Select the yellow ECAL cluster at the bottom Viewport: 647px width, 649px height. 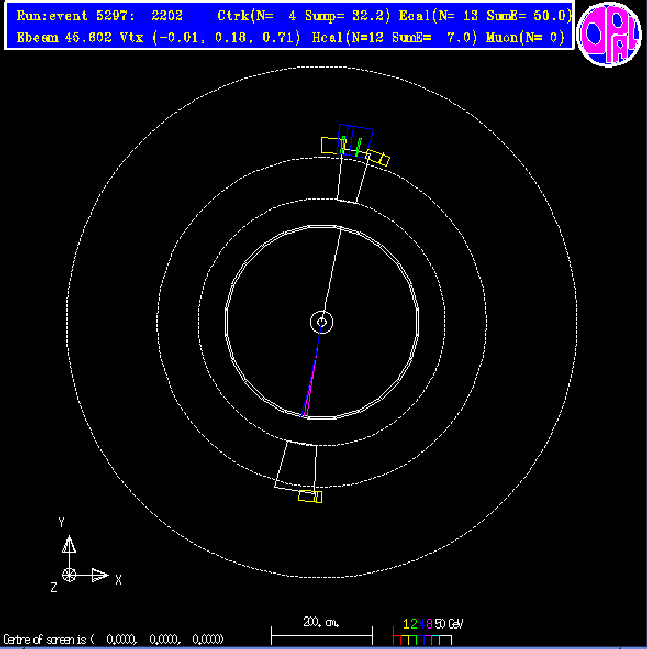[x=309, y=496]
